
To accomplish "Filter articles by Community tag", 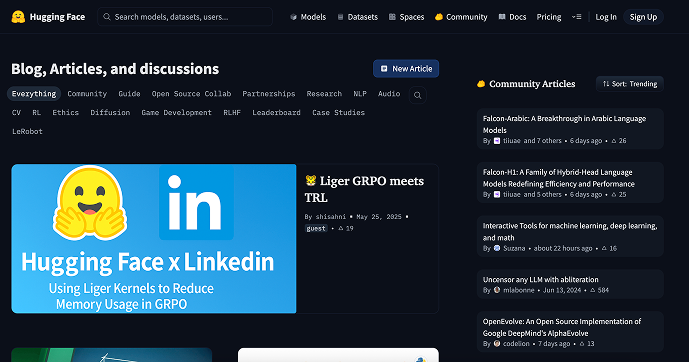I will tap(87, 94).
